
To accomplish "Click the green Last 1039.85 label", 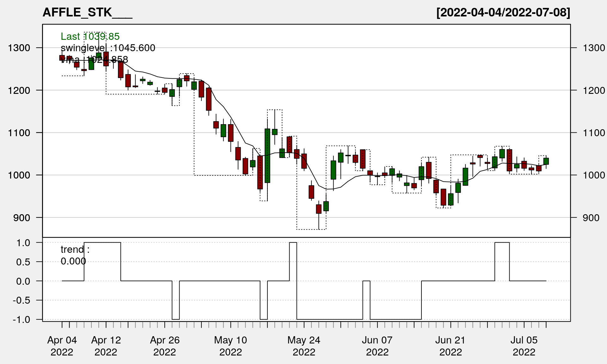I will pos(90,36).
